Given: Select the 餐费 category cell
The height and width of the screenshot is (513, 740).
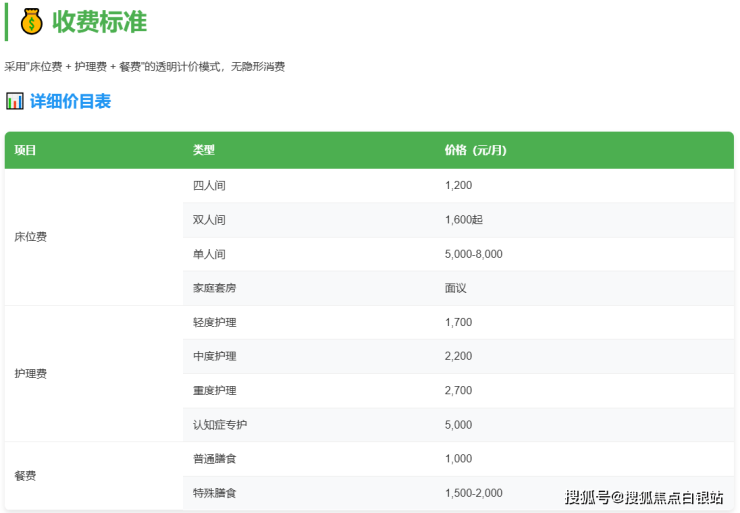Looking at the screenshot, I should 25,476.
